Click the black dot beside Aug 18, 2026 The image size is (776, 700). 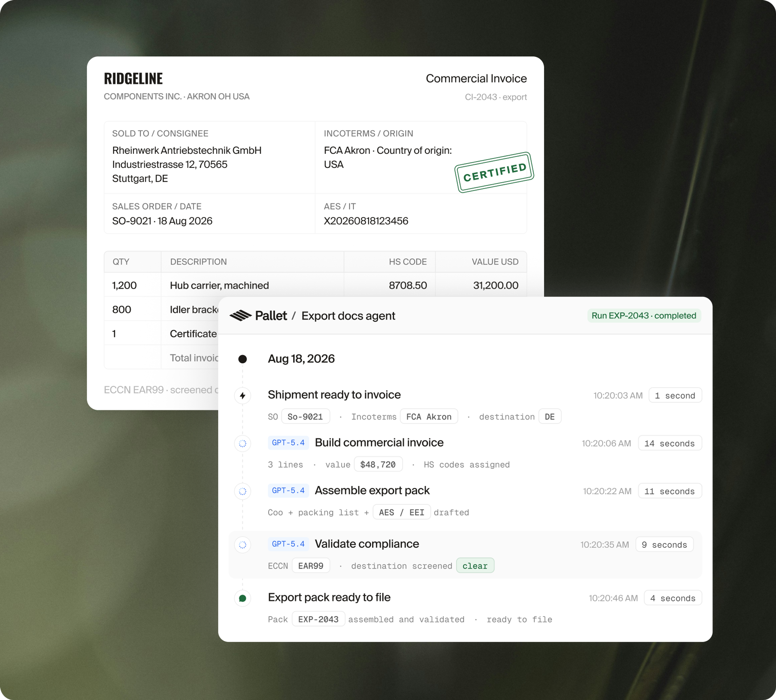(x=243, y=359)
